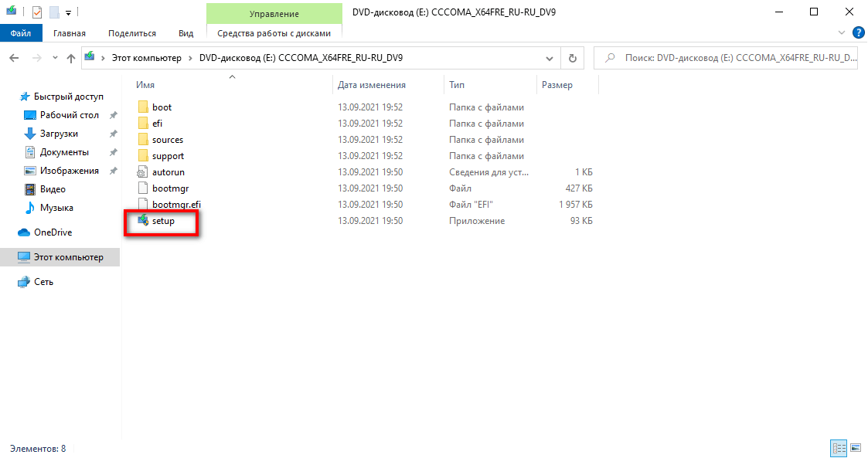The image size is (868, 458).
Task: Click the Управление contextual tab header
Action: click(x=274, y=14)
